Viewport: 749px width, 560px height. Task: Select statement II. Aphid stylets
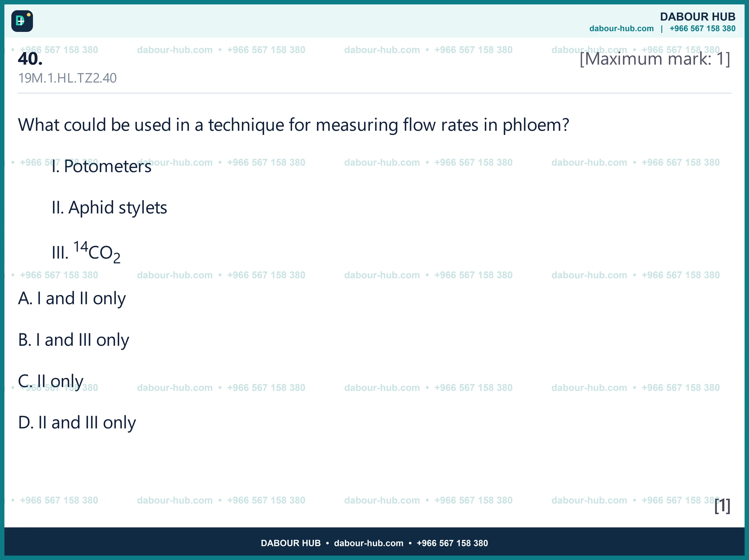109,208
